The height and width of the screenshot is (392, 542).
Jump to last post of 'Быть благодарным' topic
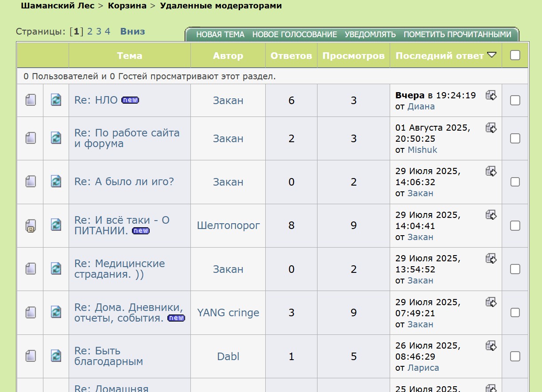pos(491,345)
